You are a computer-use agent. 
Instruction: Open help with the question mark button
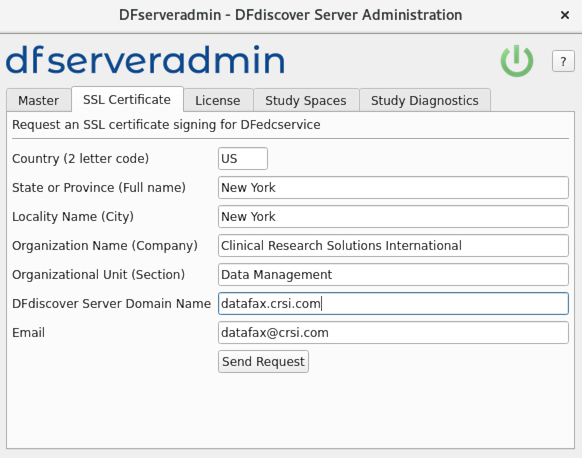point(563,61)
